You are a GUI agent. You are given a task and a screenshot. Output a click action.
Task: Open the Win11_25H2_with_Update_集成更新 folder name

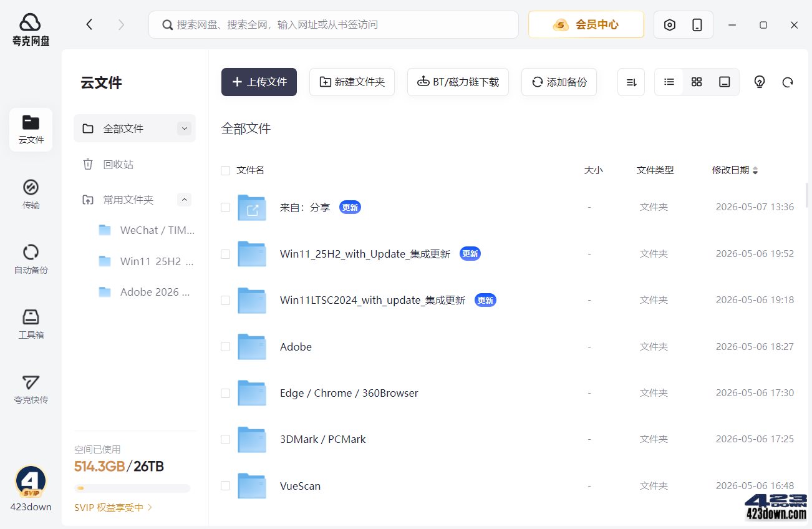[365, 254]
